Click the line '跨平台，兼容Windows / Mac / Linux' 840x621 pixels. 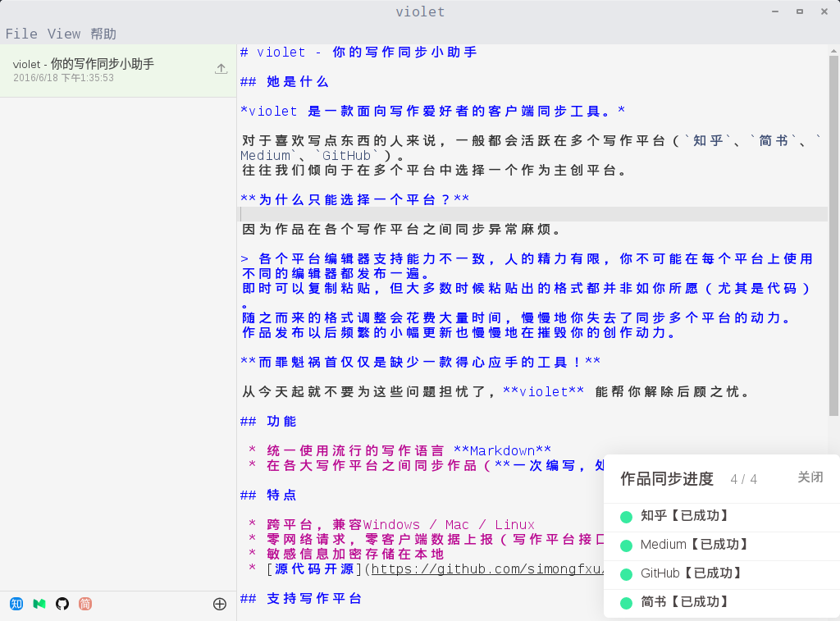tap(400, 524)
